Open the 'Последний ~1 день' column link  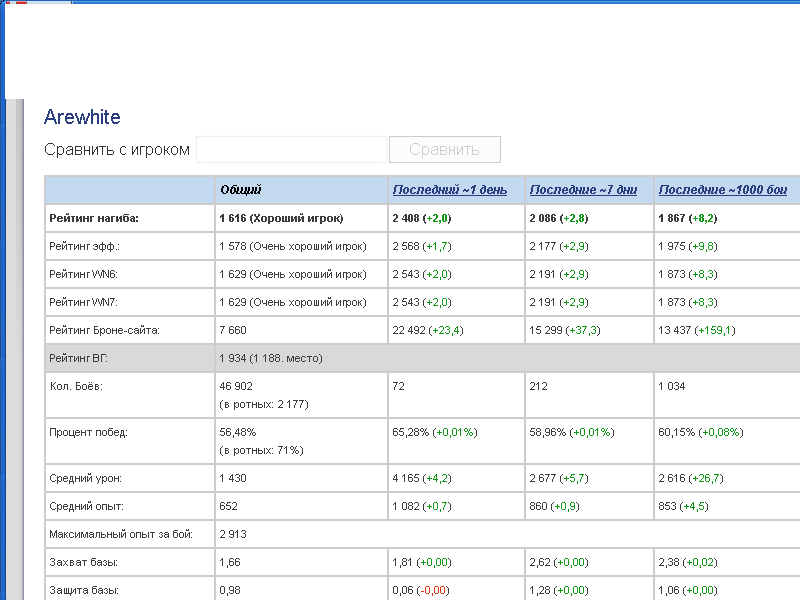click(x=449, y=190)
